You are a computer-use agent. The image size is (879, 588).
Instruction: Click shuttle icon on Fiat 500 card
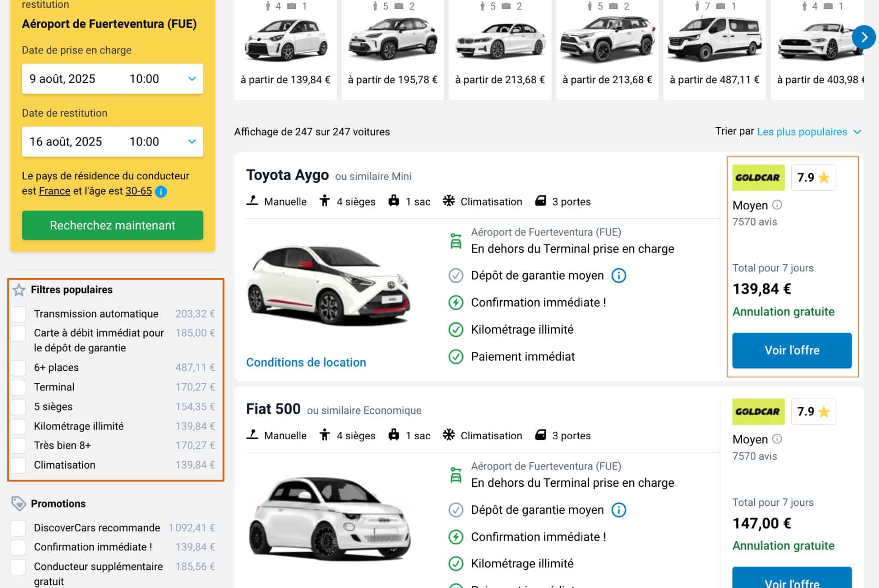point(456,475)
